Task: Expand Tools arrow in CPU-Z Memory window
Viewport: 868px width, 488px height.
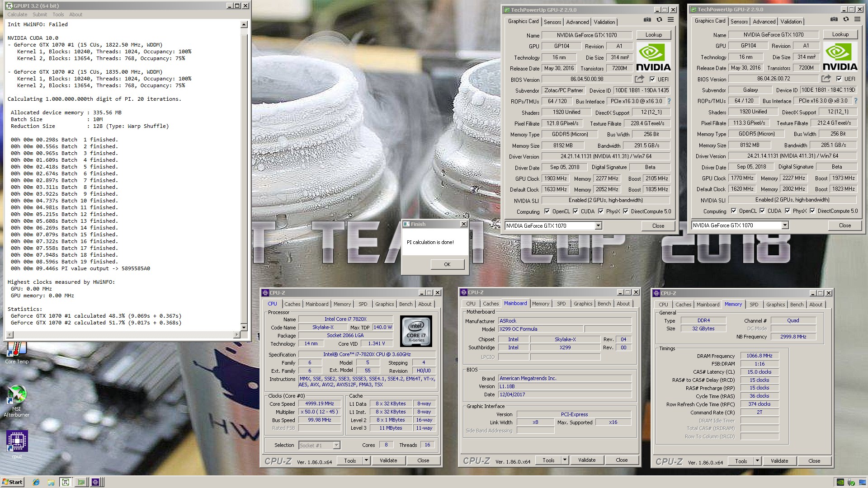Action: [x=757, y=461]
